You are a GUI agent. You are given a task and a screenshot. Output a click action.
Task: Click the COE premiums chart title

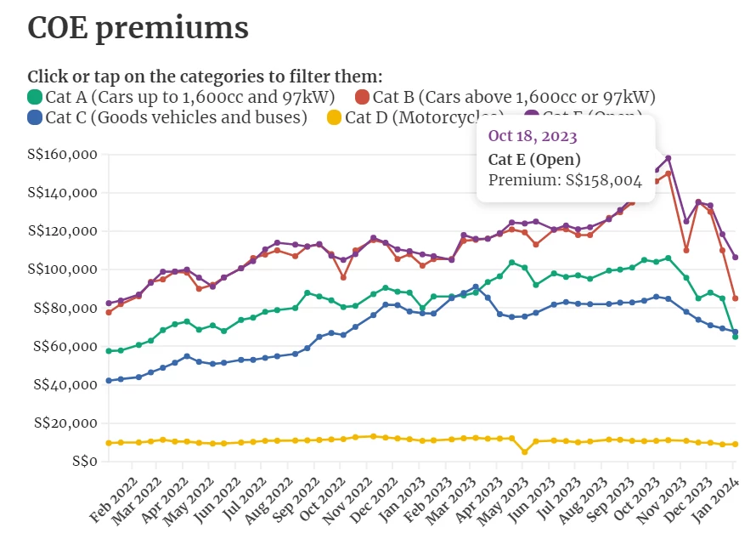[x=138, y=28]
